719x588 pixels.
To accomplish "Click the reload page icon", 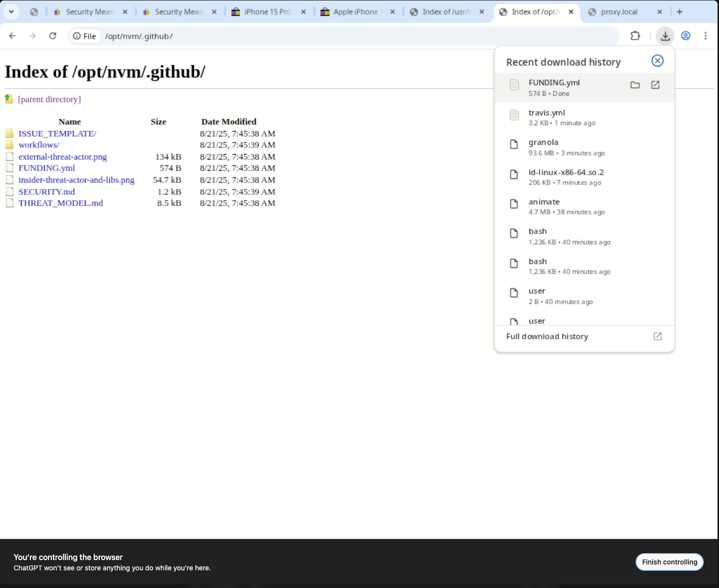I will (53, 36).
